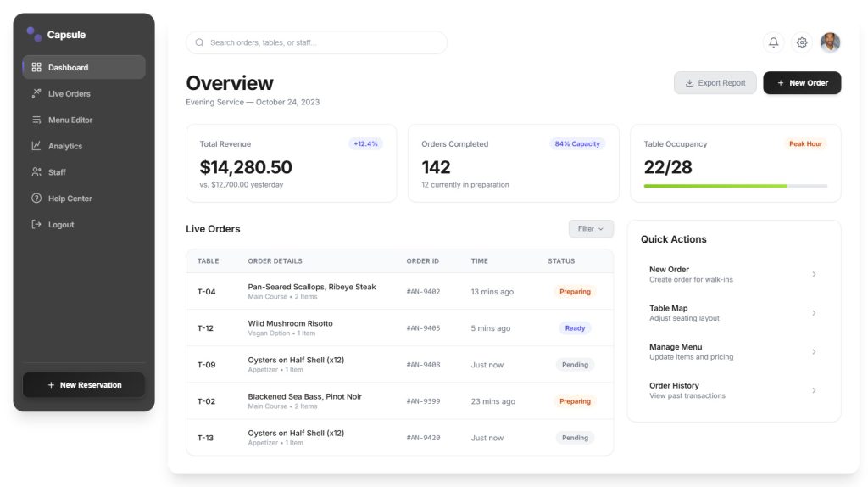Click the search magnifier icon
Image resolution: width=868 pixels, height=487 pixels.
(199, 42)
